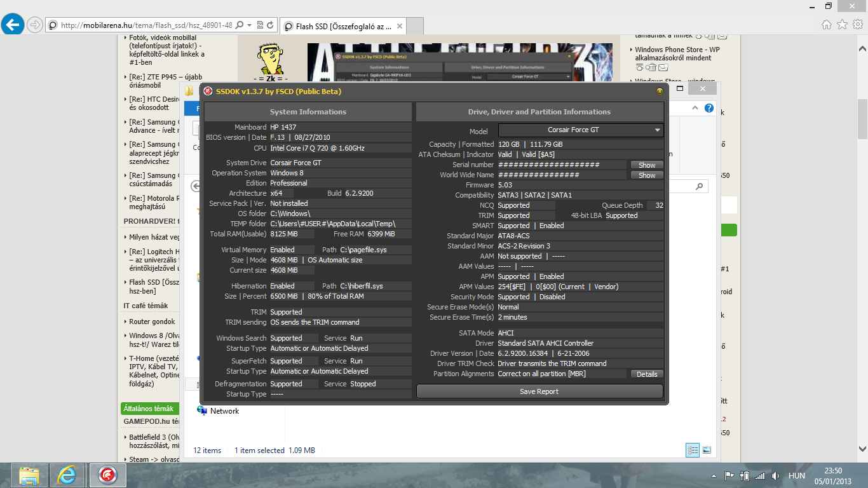This screenshot has height=488, width=868.
Task: Open network signal tray icon
Action: (760, 475)
